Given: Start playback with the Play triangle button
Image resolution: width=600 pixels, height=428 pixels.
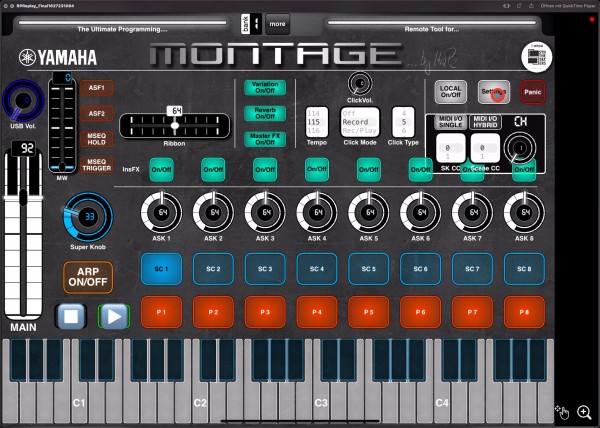Looking at the screenshot, I should click(114, 316).
